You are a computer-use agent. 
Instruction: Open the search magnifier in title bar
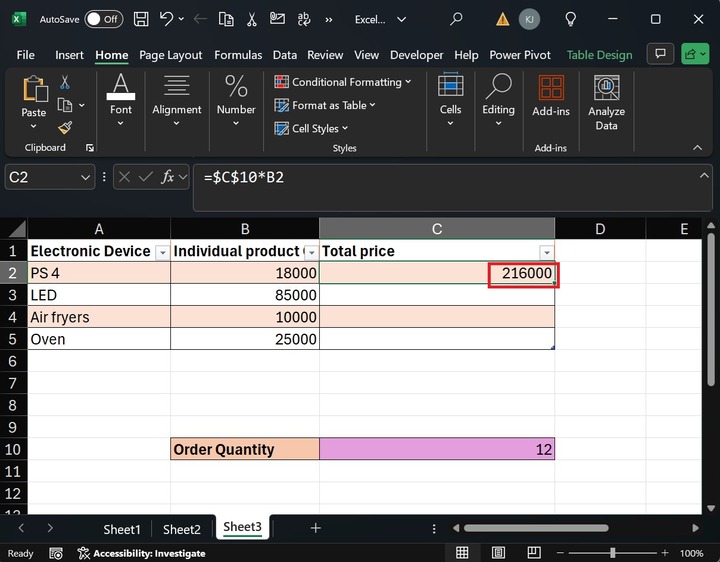(x=456, y=19)
